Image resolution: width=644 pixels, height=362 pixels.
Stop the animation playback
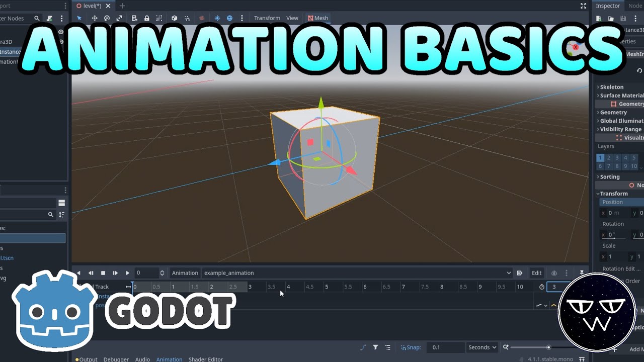click(103, 273)
